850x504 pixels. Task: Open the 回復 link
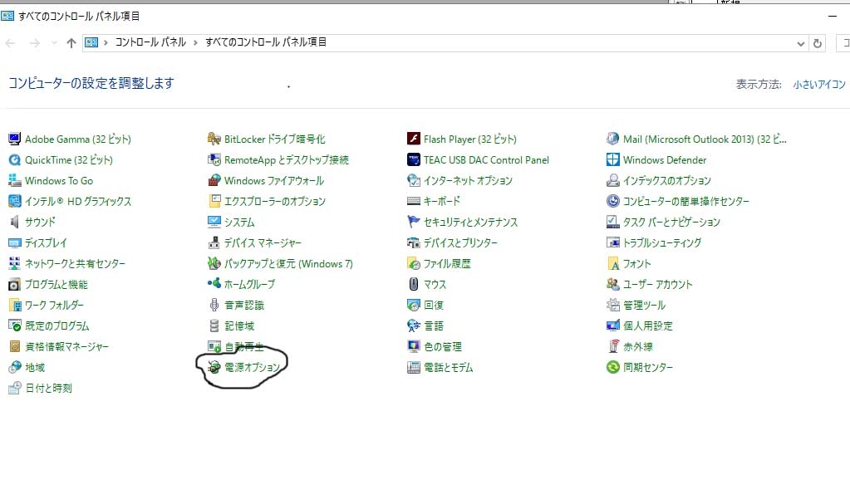click(x=434, y=305)
